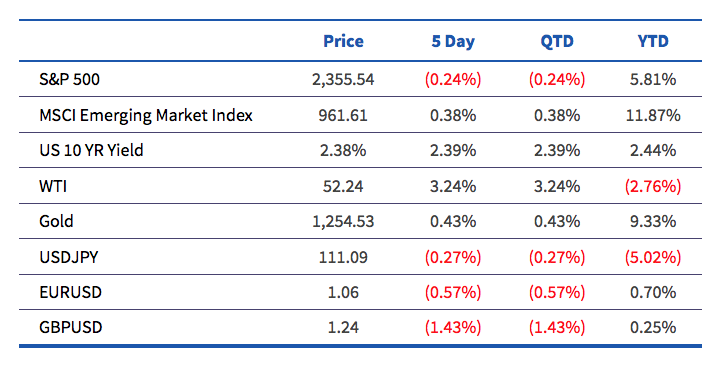Select the MSCI Emerging Market Index label
719x377 pixels.
pos(146,115)
